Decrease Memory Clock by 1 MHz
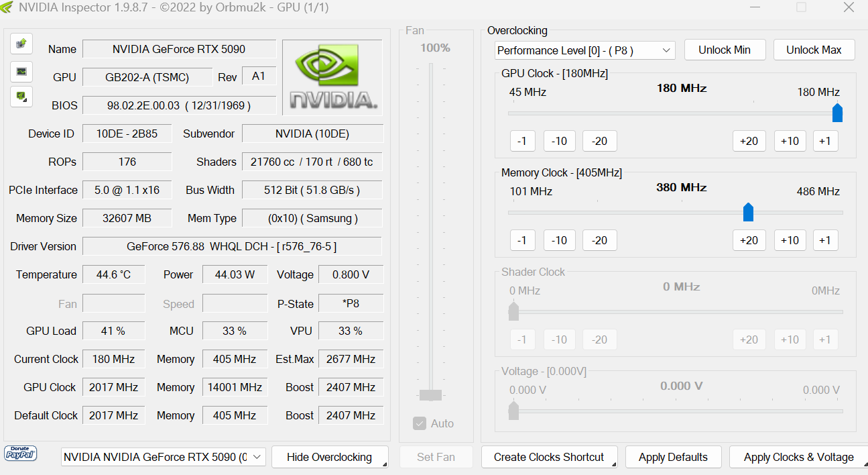The image size is (868, 475). pyautogui.click(x=522, y=240)
